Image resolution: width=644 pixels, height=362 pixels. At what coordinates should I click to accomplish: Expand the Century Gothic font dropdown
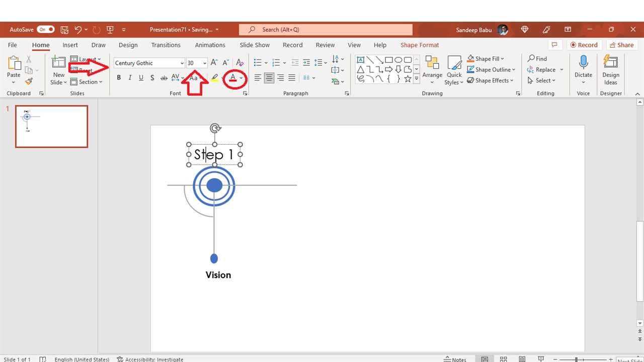(182, 63)
